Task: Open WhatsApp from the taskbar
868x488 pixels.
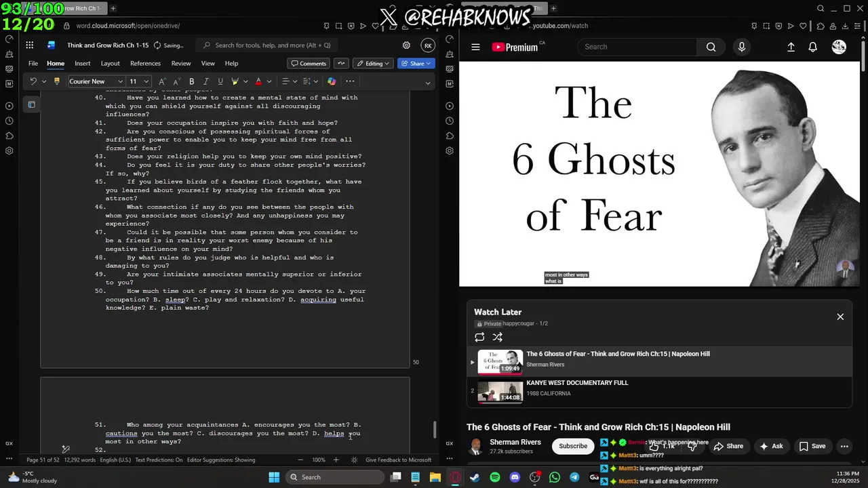Action: 555,477
